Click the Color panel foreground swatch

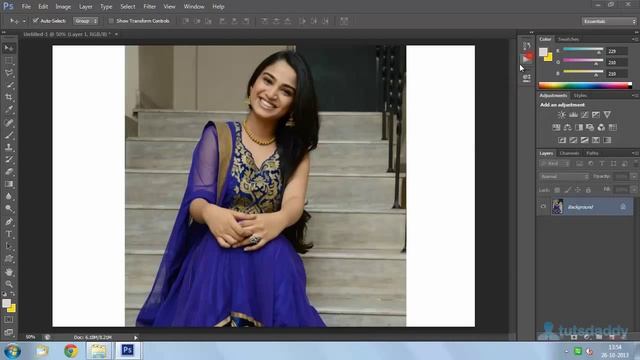point(543,52)
